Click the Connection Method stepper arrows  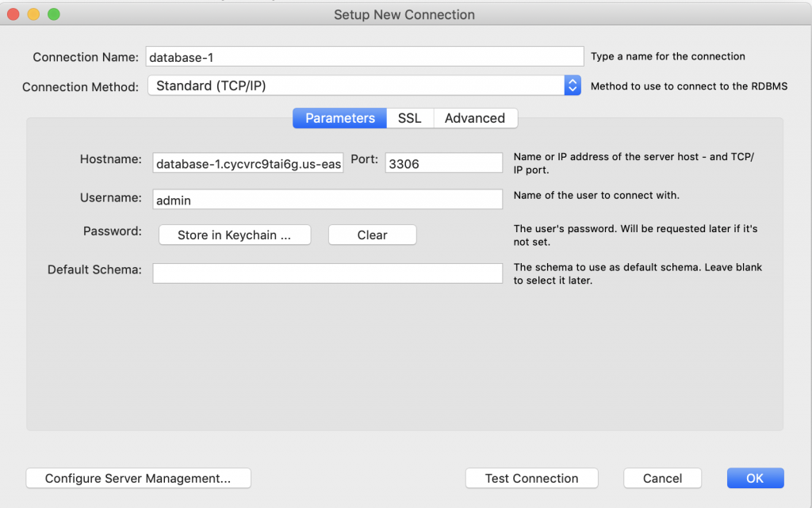point(573,86)
